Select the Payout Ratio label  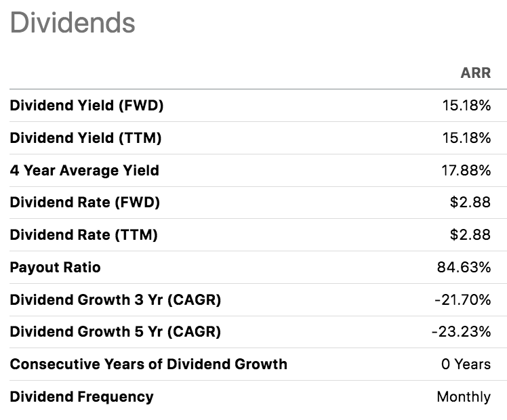point(55,268)
